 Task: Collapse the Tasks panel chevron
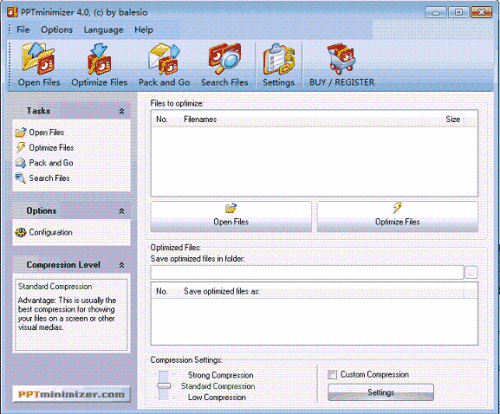coord(122,111)
